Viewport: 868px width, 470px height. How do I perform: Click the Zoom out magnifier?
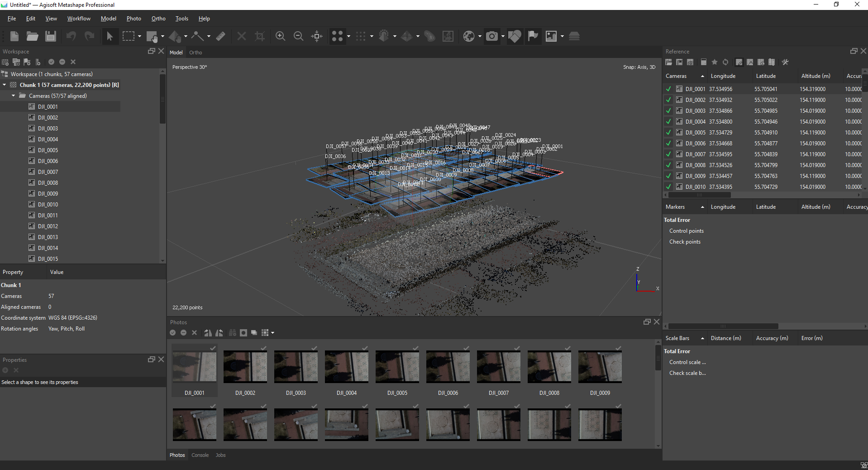(x=298, y=36)
